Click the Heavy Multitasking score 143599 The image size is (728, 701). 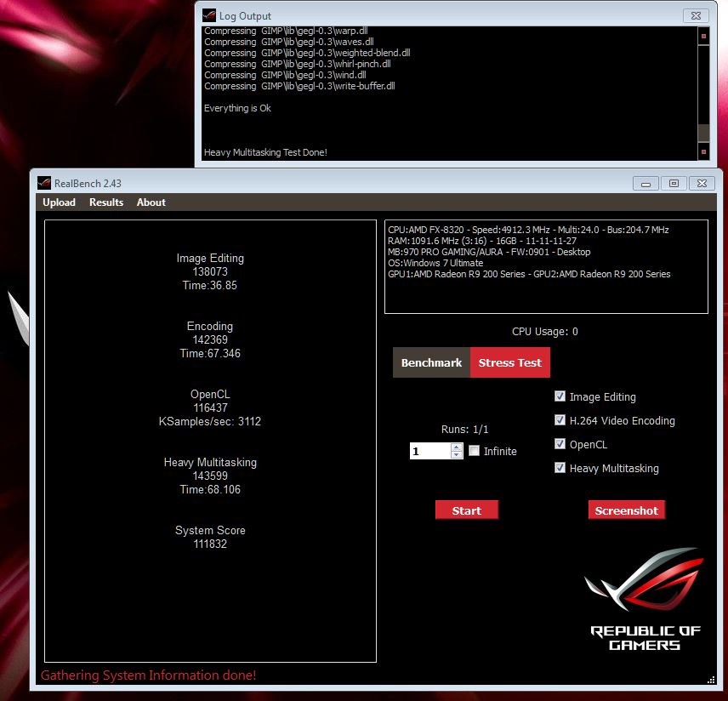pyautogui.click(x=210, y=476)
